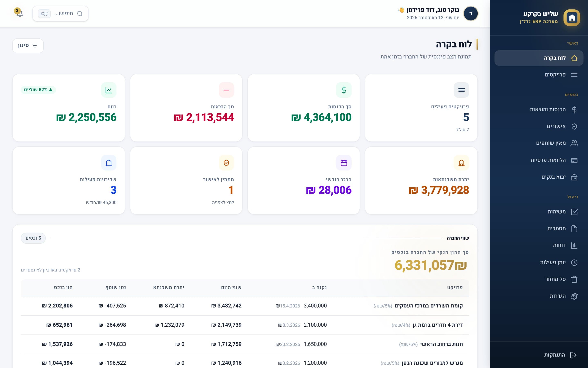
Task: Click the יתרת משכנתאות building icon
Action: (x=461, y=163)
